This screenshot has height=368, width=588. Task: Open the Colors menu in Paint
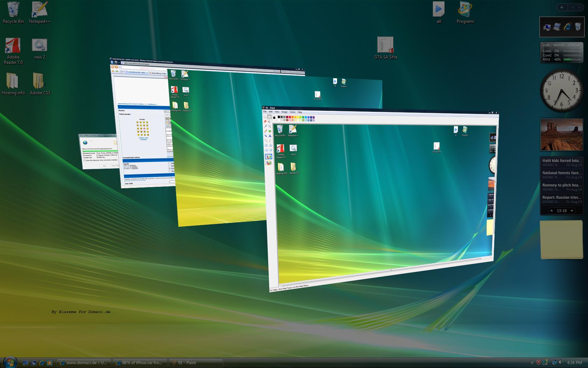(x=293, y=112)
